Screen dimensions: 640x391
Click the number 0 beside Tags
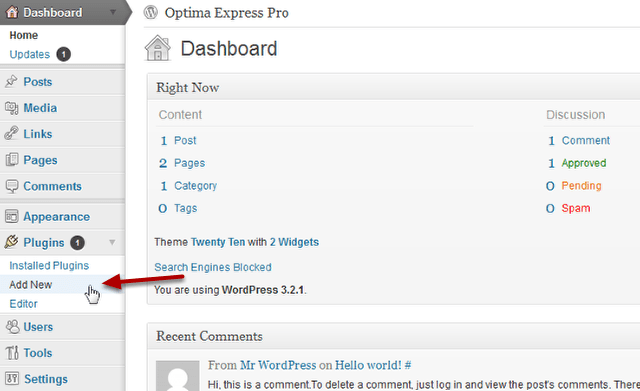[162, 209]
